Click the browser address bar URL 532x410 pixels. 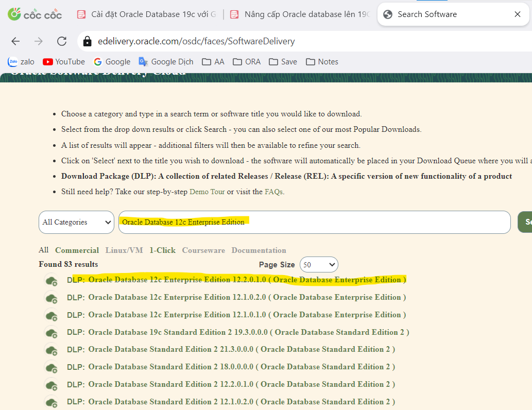[196, 41]
